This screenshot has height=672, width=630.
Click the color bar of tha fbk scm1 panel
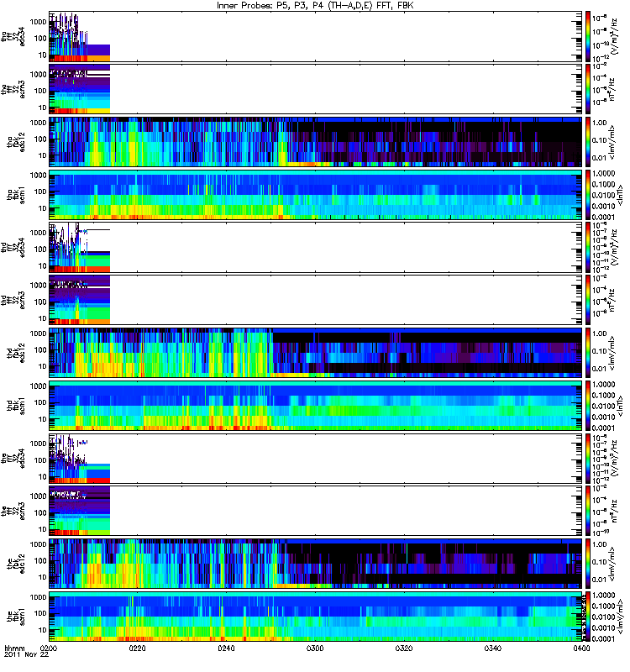pos(588,195)
